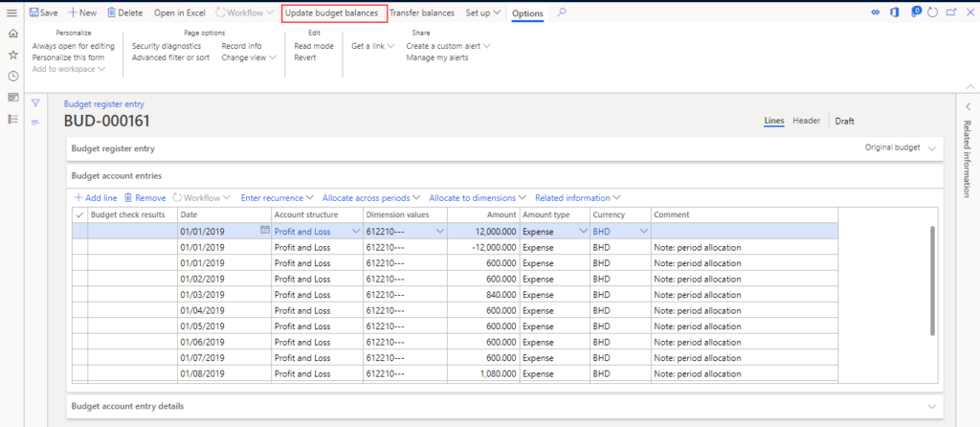Toggle the select-all checkmark column header
This screenshot has height=427, width=980.
pos(79,214)
